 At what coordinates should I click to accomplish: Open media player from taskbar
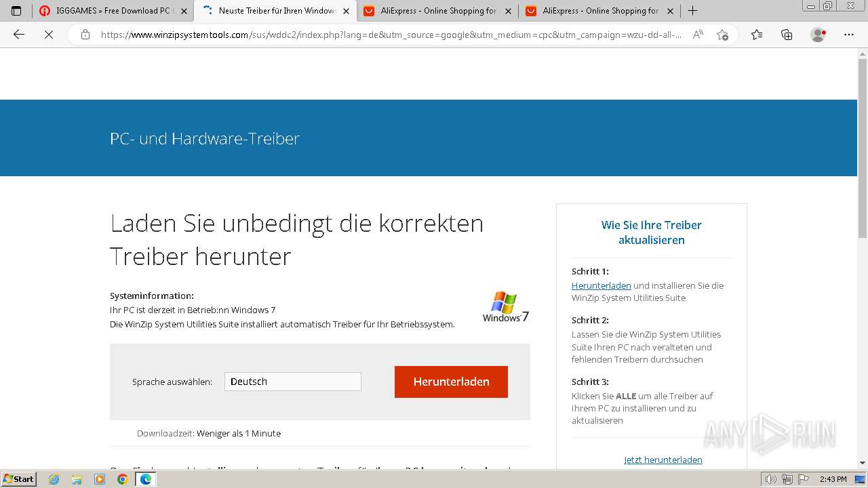[100, 479]
